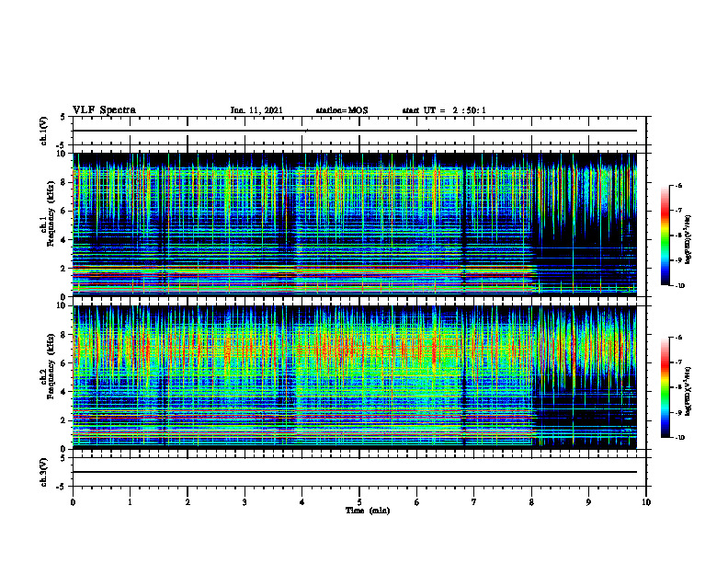This screenshot has width=728, height=563.
Task: Click time axis tick label 9
Action: coord(588,502)
